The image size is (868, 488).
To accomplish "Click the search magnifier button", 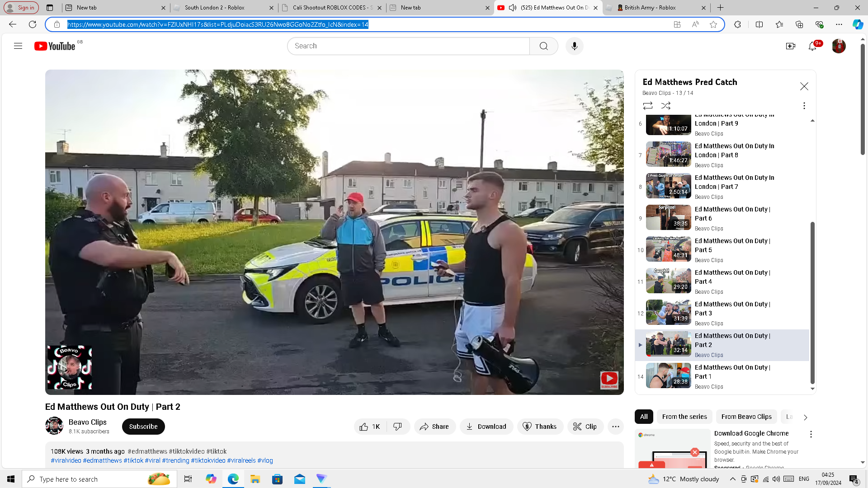I will (543, 46).
